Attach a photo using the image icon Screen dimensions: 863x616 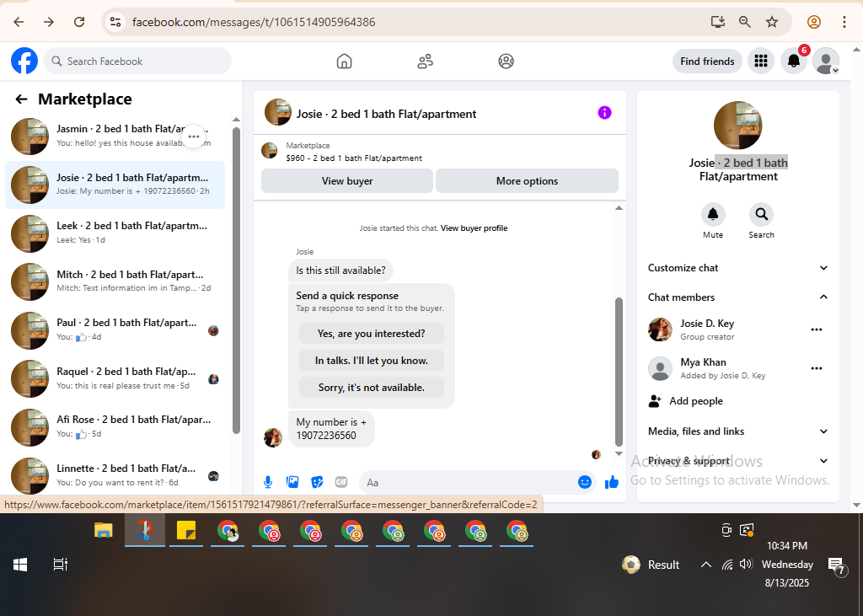pos(292,482)
